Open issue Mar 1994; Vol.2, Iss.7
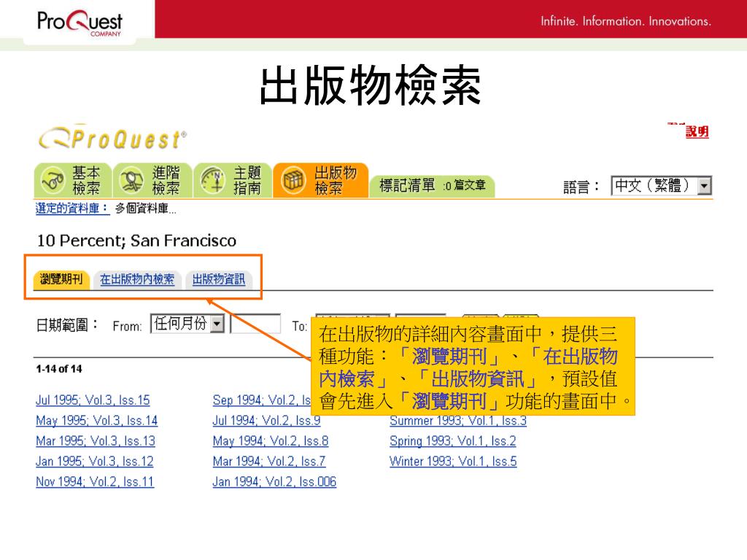This screenshot has height=560, width=747. click(269, 462)
